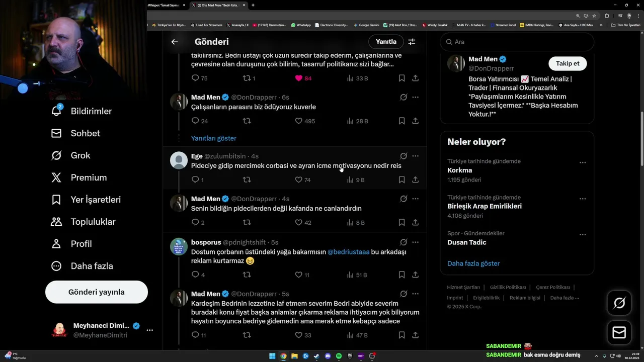644x362 pixels.
Task: Like Mad Men's 'Senin bildiğin pidecilerden' reply
Action: pyautogui.click(x=303, y=223)
